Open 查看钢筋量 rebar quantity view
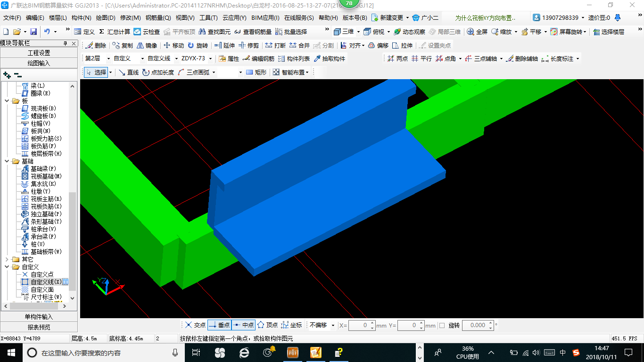Image resolution: width=644 pixels, height=362 pixels. (253, 32)
